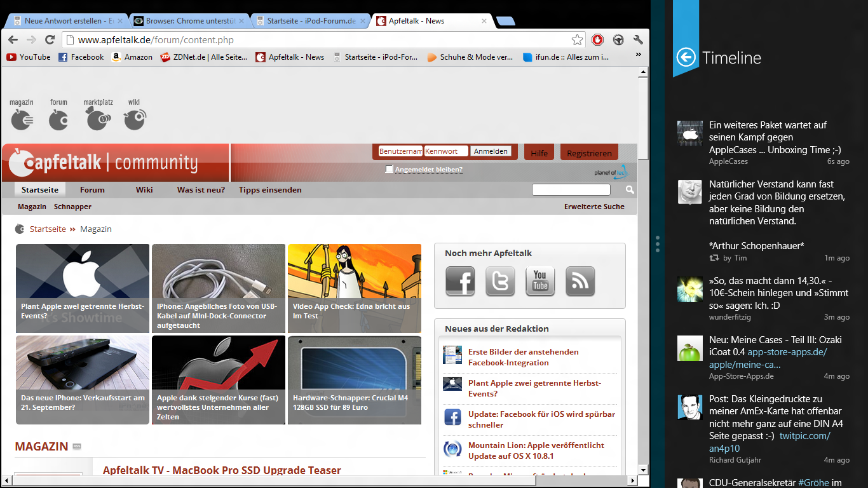This screenshot has width=868, height=488.
Task: Open Crucial M4 SSD Schnapper thumbnail
Action: point(355,380)
